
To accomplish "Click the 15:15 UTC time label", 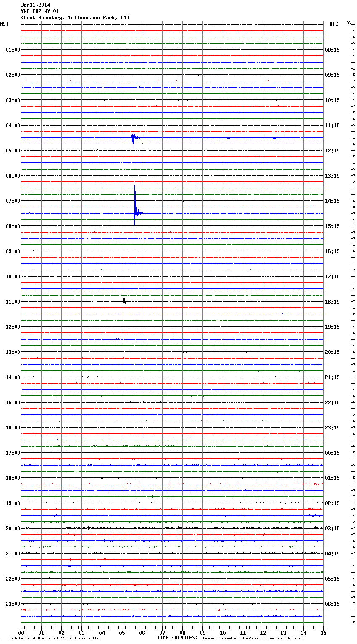I will point(332,226).
